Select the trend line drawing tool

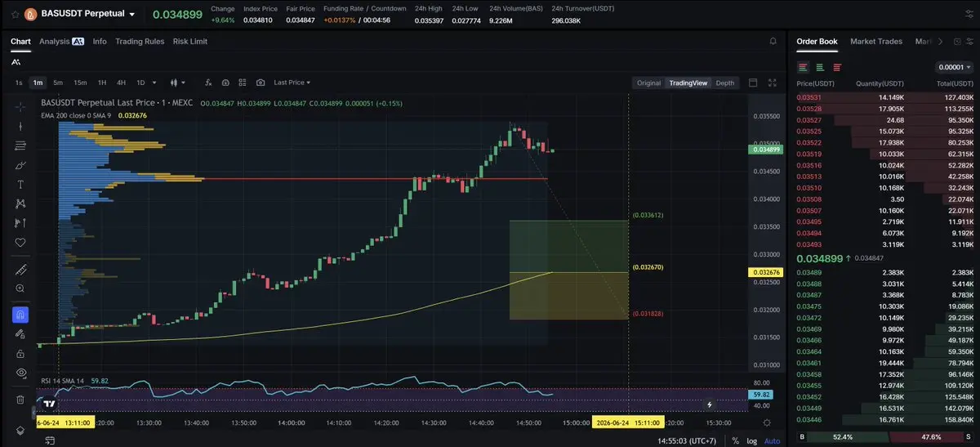click(x=20, y=126)
